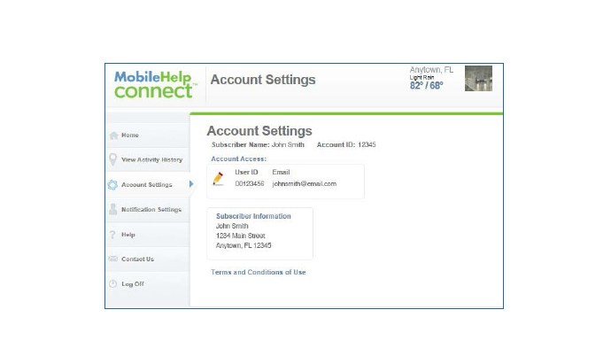Click the arrow beside Account Settings menu
611x364 pixels.
(191, 183)
